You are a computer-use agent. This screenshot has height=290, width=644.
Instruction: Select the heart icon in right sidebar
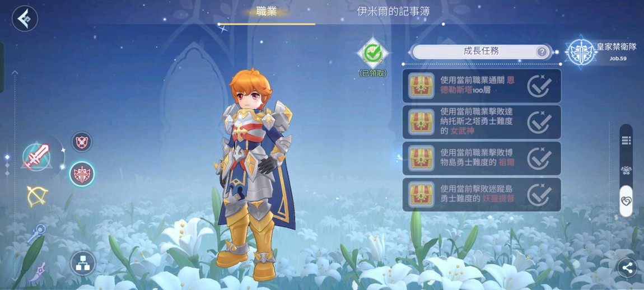(x=626, y=201)
